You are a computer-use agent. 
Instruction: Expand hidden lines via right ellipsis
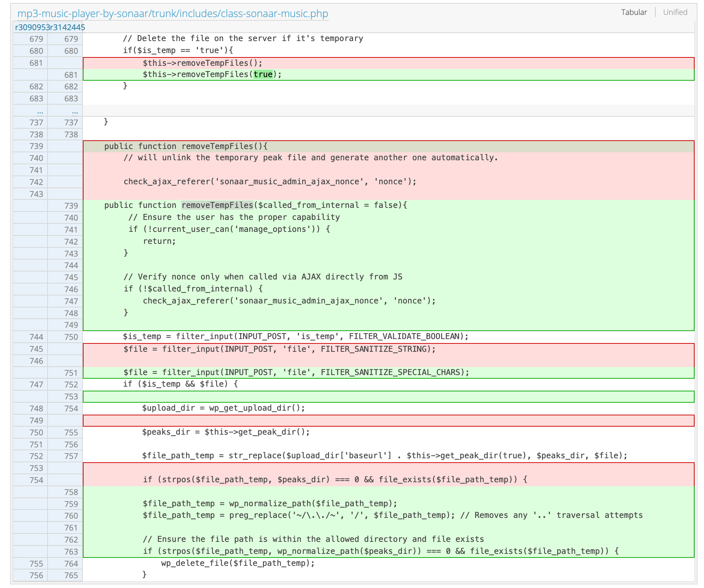(75, 112)
